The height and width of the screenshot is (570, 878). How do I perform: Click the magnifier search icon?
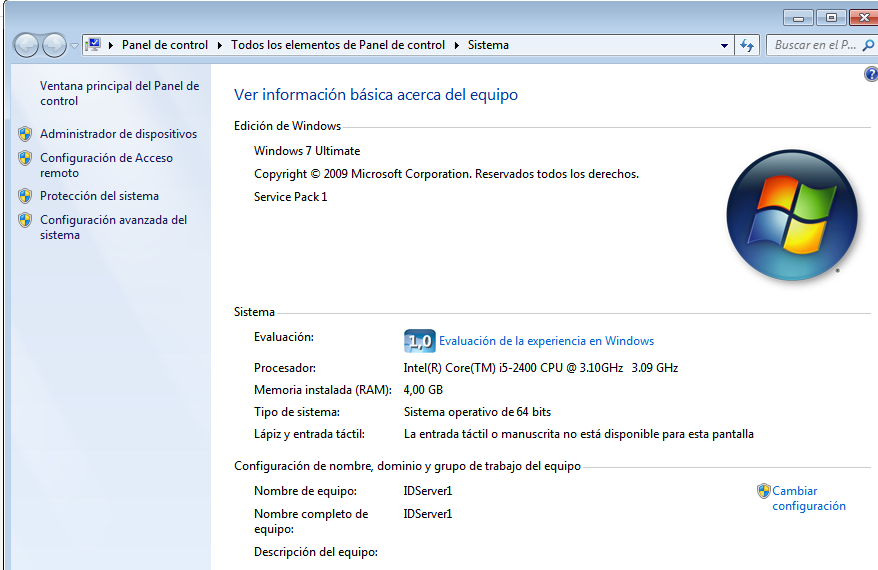tap(868, 45)
